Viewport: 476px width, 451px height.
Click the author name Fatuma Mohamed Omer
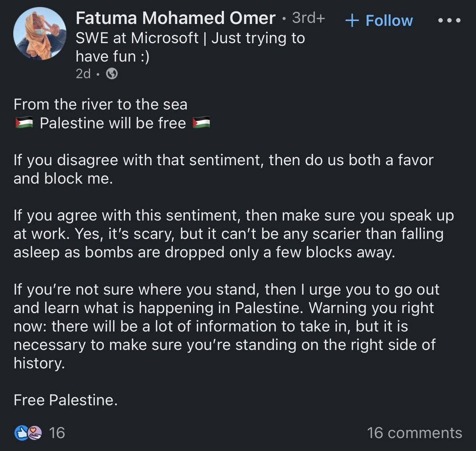point(175,18)
